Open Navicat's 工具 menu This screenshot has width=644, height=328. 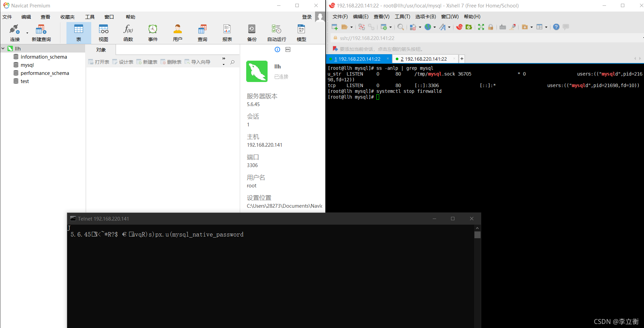(90, 17)
